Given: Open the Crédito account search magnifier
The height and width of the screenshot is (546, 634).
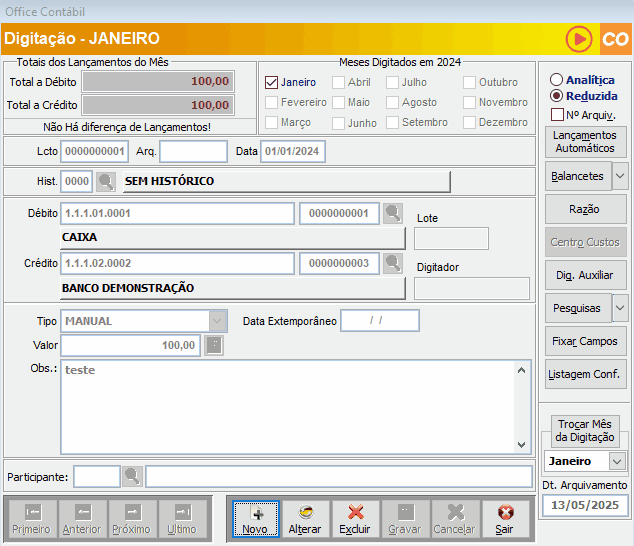Looking at the screenshot, I should pyautogui.click(x=393, y=264).
